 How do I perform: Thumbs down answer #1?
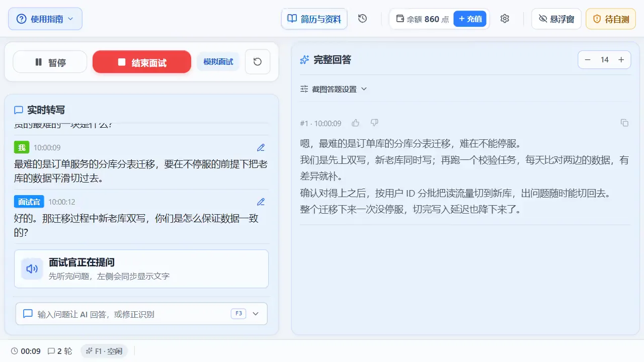374,123
